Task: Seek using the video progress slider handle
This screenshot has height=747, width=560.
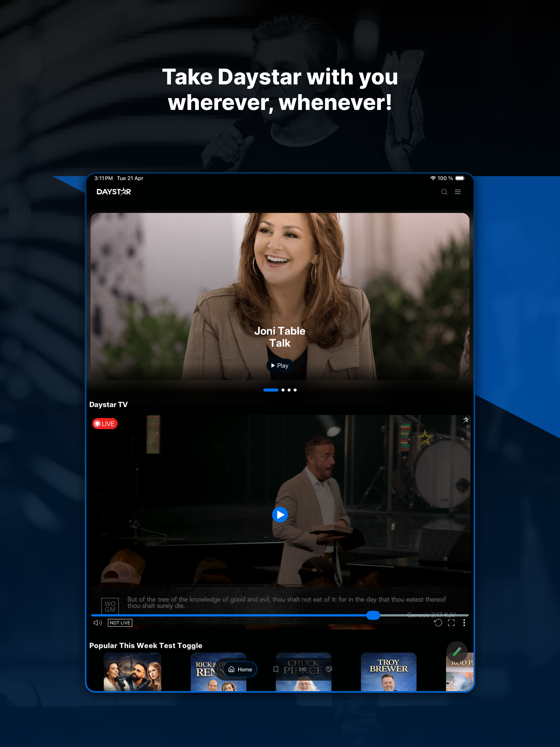Action: pyautogui.click(x=373, y=615)
